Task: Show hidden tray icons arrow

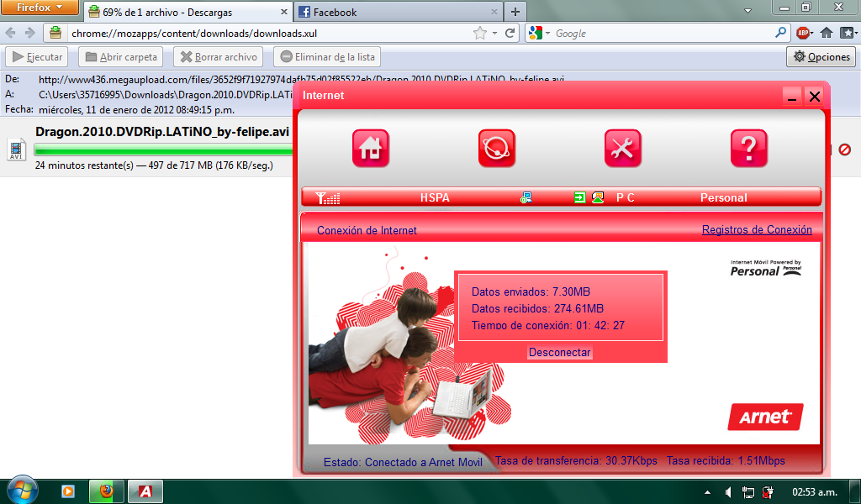Action: click(x=707, y=492)
